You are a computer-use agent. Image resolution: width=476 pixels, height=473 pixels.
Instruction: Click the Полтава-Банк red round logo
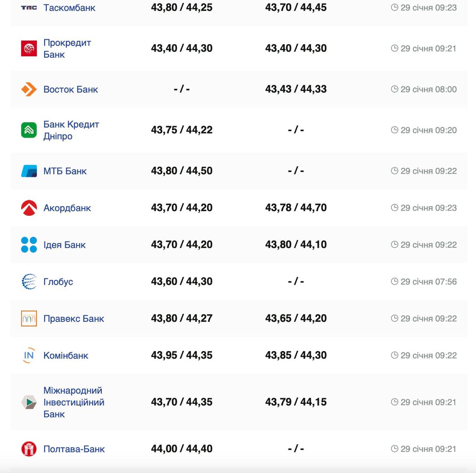point(29,449)
